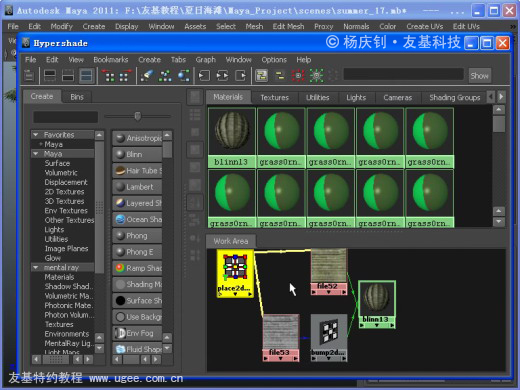
Task: Create a Use Background node
Action: 137,317
